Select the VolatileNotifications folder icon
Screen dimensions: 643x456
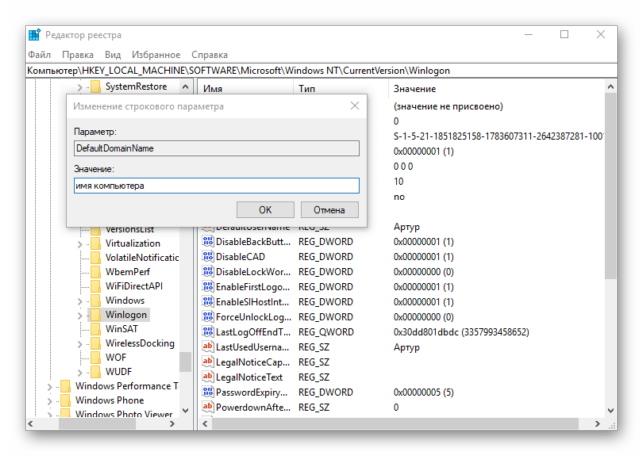point(96,258)
